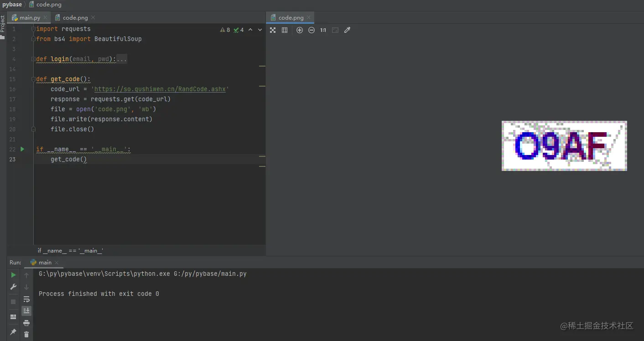This screenshot has width=644, height=341.
Task: Expand the folded ellipsis after login signature
Action: 122,59
